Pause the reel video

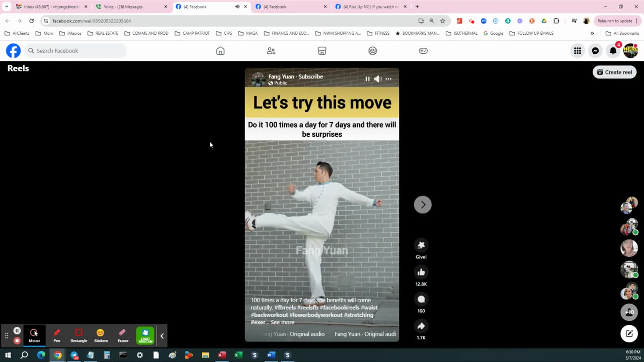point(367,79)
